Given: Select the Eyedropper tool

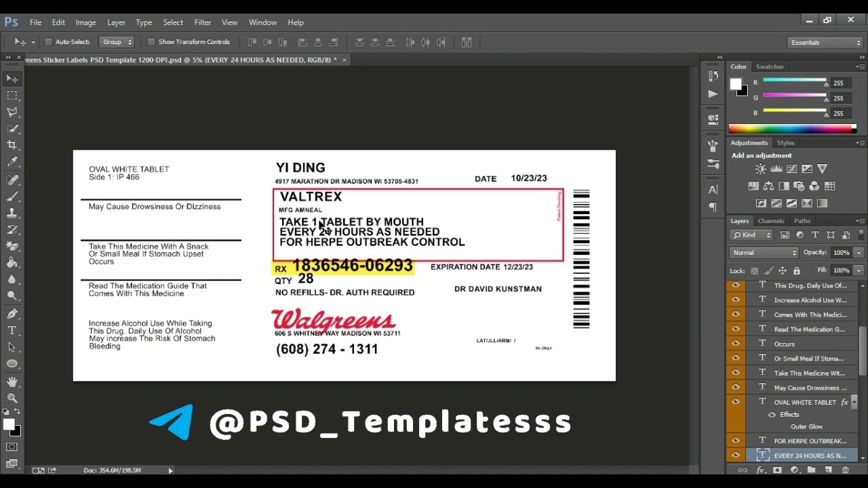Looking at the screenshot, I should [12, 162].
